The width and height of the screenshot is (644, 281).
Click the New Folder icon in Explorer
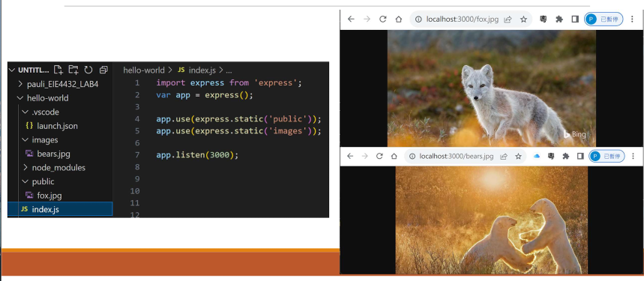pyautogui.click(x=73, y=70)
